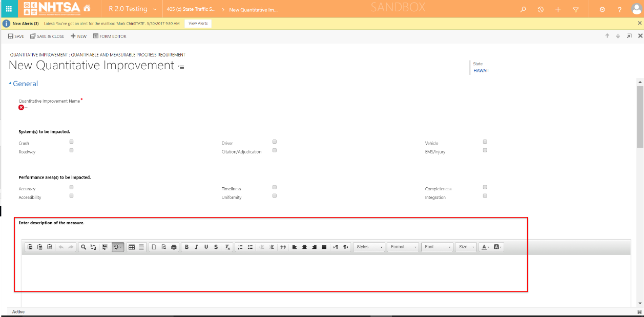Check the Vehicle system checkbox
This screenshot has width=644, height=317.
coord(485,142)
